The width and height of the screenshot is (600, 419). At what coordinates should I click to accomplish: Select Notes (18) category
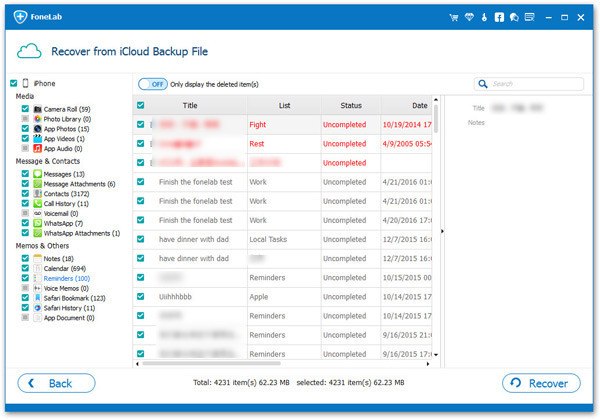point(58,258)
